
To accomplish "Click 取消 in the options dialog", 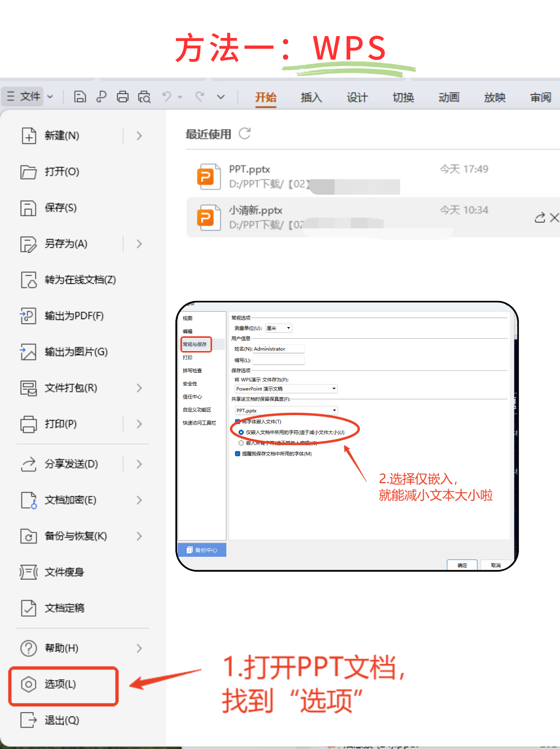I will click(496, 565).
